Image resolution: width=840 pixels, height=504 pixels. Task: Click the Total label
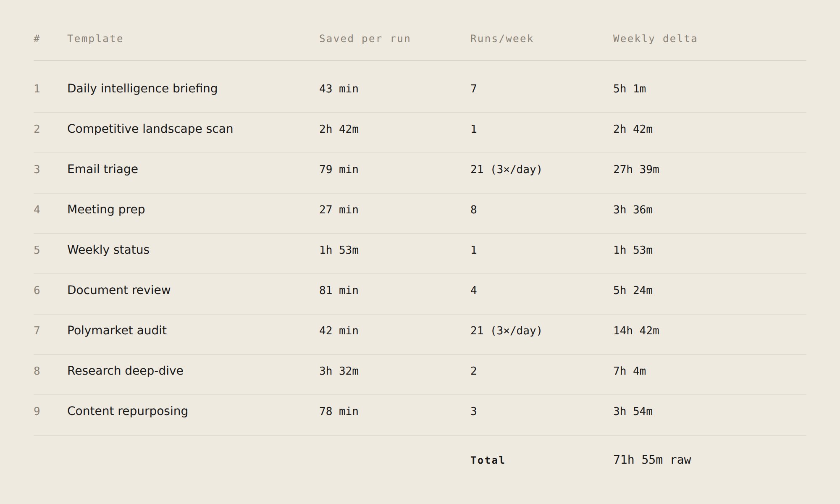[x=487, y=460]
